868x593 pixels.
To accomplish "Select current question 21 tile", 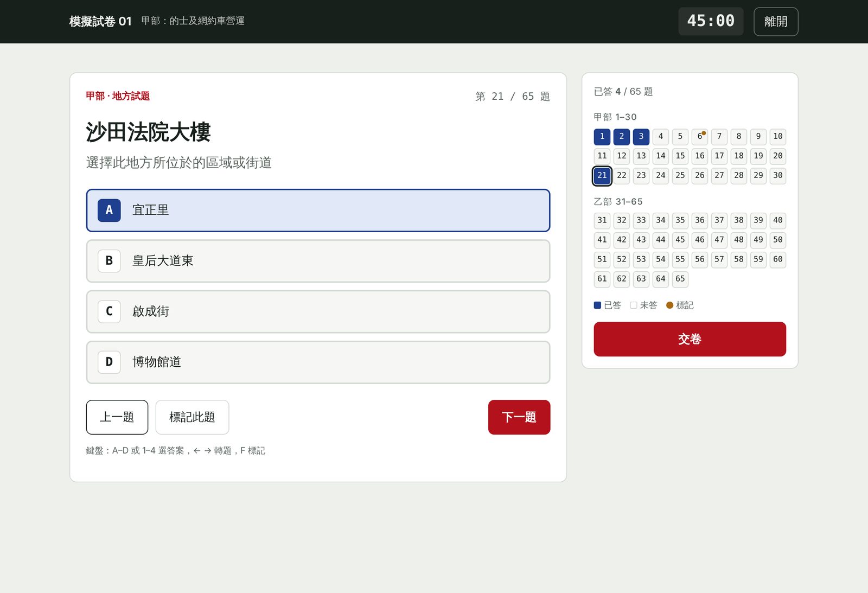I will click(602, 175).
